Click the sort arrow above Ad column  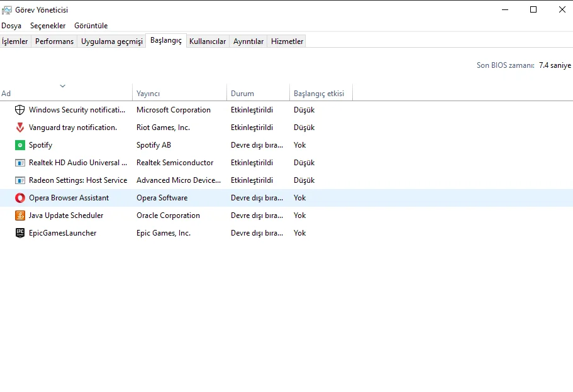62,86
